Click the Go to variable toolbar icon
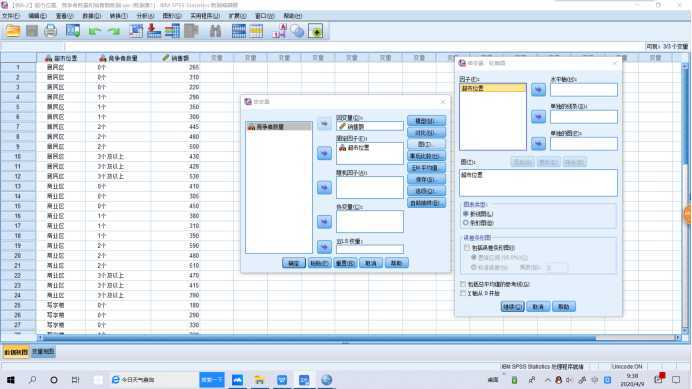 click(154, 31)
